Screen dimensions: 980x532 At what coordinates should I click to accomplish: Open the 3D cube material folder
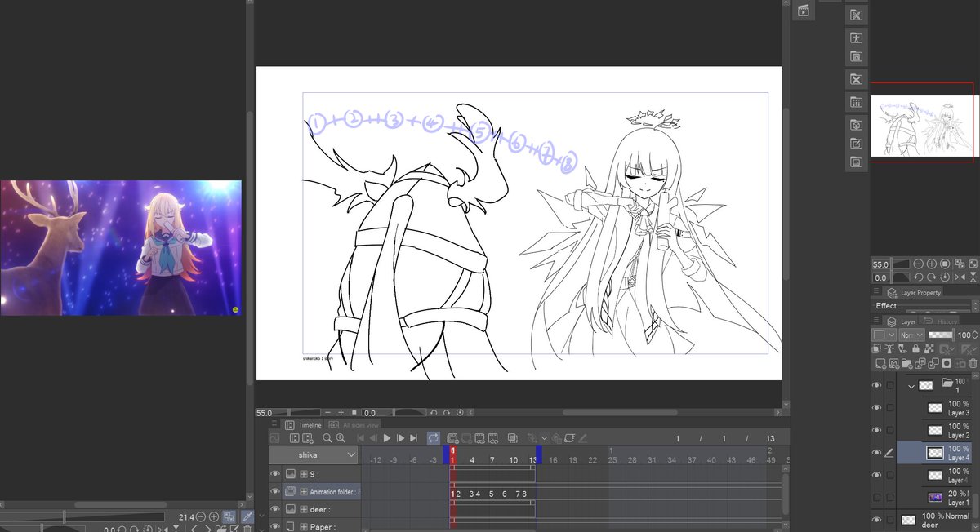click(856, 125)
